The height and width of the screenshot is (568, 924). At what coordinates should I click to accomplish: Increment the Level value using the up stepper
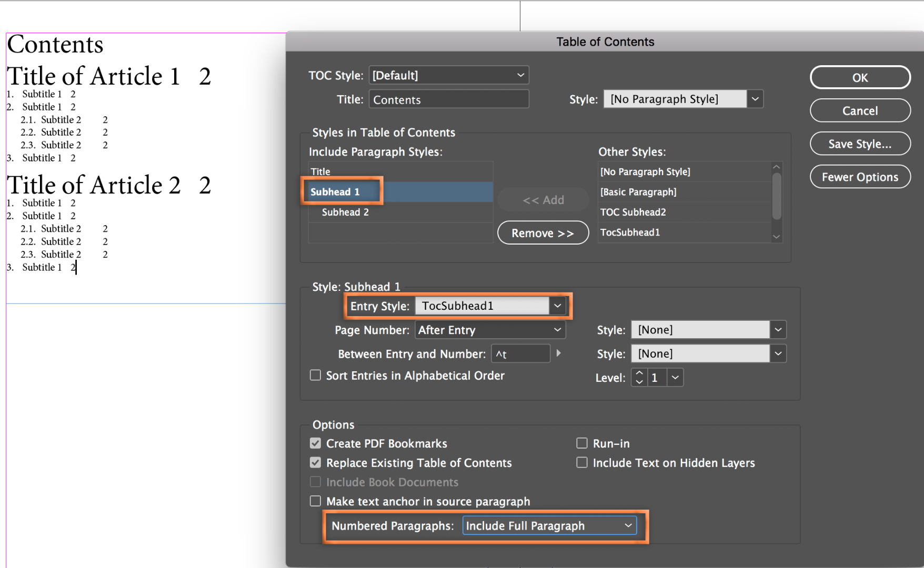coord(638,373)
